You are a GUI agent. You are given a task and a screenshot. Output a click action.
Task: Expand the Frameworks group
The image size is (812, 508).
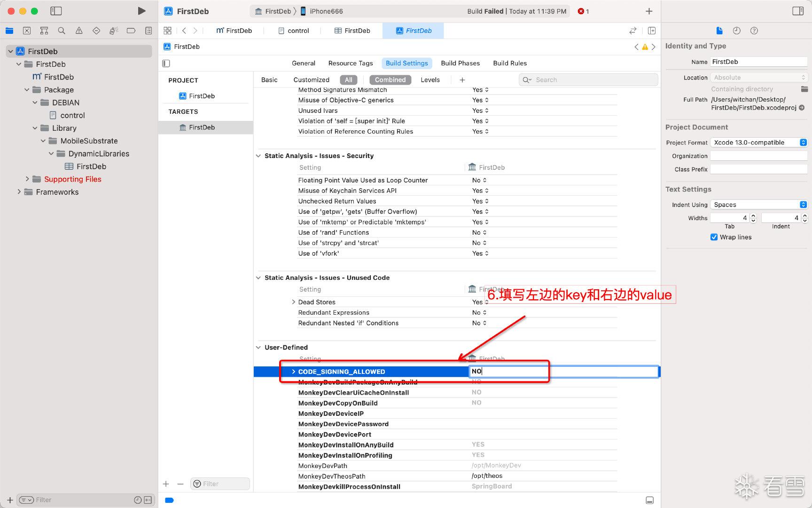click(19, 192)
